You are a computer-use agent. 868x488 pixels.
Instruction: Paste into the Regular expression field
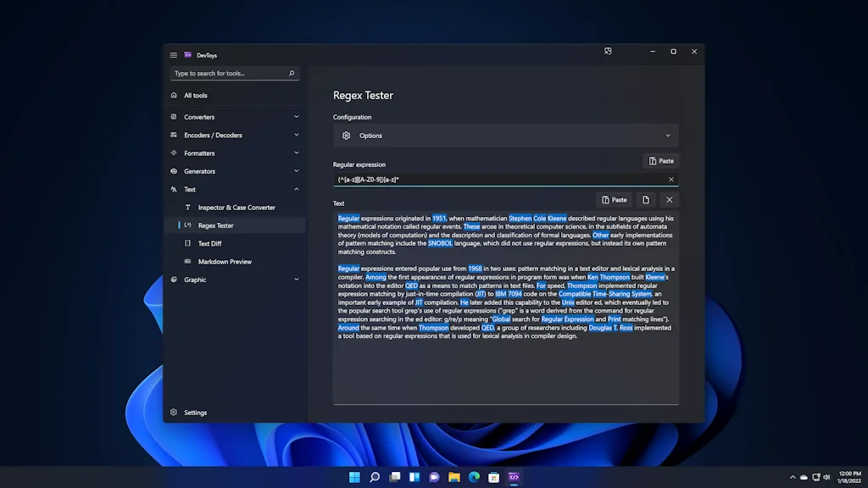[661, 161]
